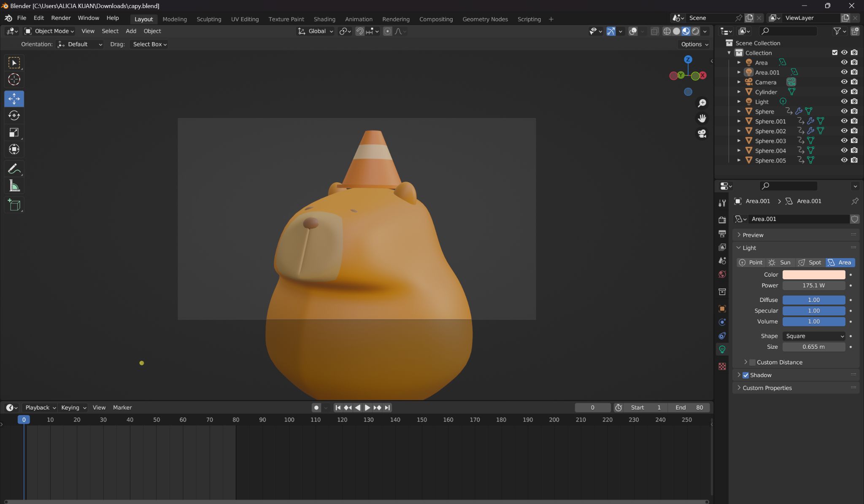Expand the Custom Properties panel
Image resolution: width=864 pixels, height=504 pixels.
[x=767, y=388]
